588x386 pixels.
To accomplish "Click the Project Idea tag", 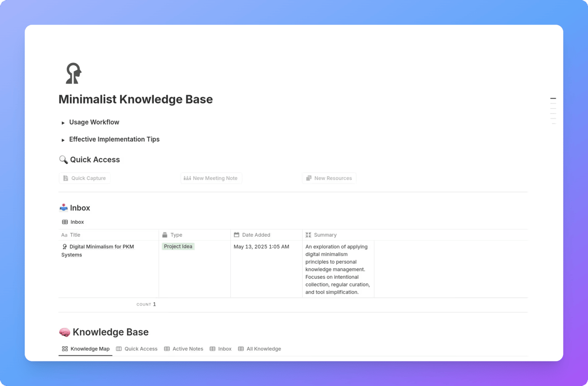I will pos(178,246).
